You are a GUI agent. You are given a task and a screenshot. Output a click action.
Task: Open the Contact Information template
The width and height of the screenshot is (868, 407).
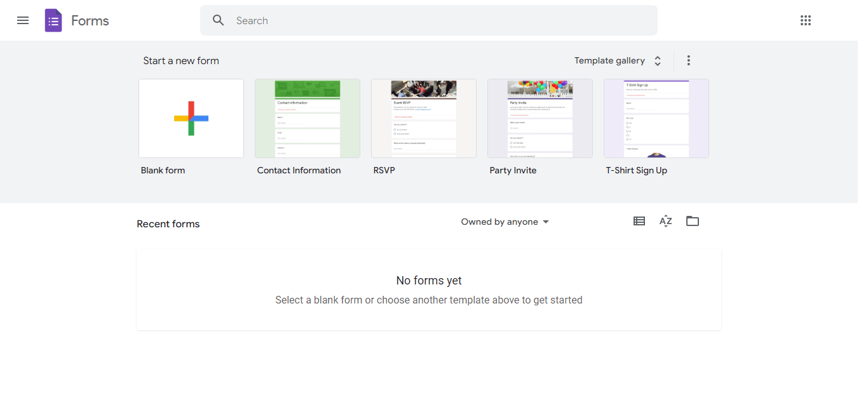(x=307, y=118)
